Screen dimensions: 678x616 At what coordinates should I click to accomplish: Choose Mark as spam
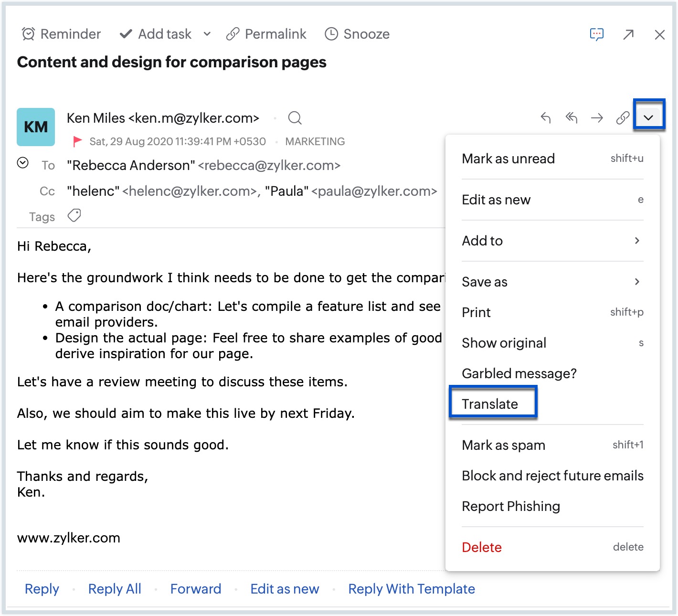tap(553, 445)
